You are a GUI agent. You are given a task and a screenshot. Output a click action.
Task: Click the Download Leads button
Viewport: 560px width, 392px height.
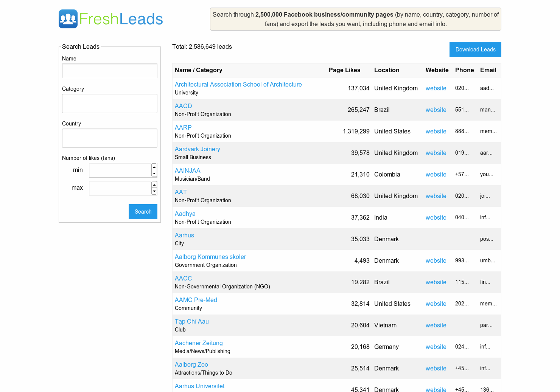point(475,50)
